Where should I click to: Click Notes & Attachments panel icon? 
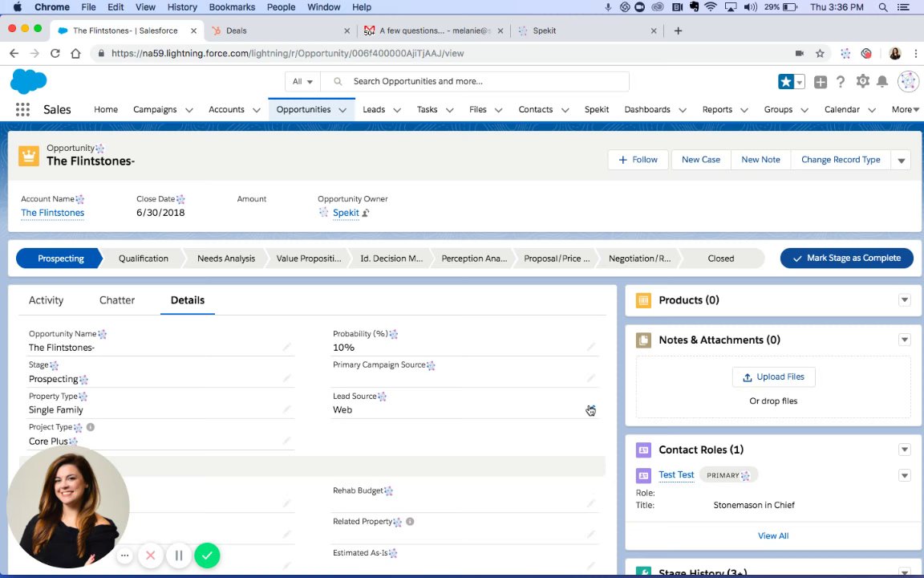tap(643, 340)
